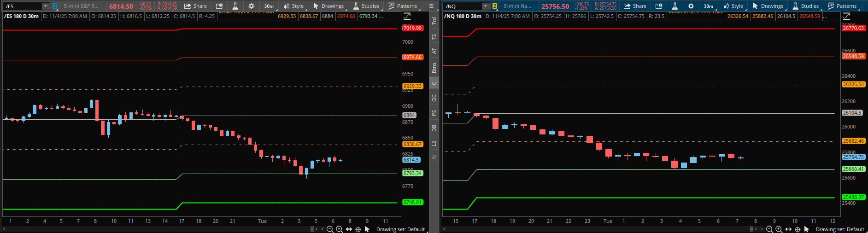Click crosshair pan icon on /ES chart
This screenshot has height=233, width=868.
pyautogui.click(x=358, y=229)
